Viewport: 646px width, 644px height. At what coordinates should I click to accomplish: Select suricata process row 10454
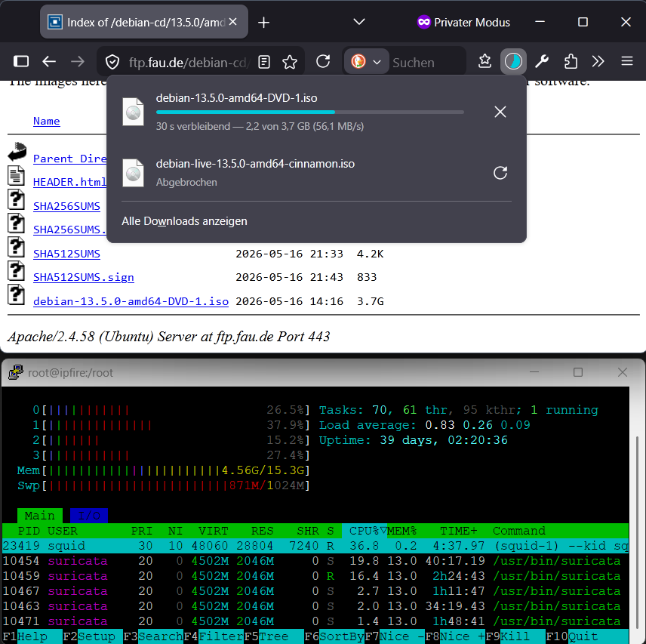click(315, 561)
